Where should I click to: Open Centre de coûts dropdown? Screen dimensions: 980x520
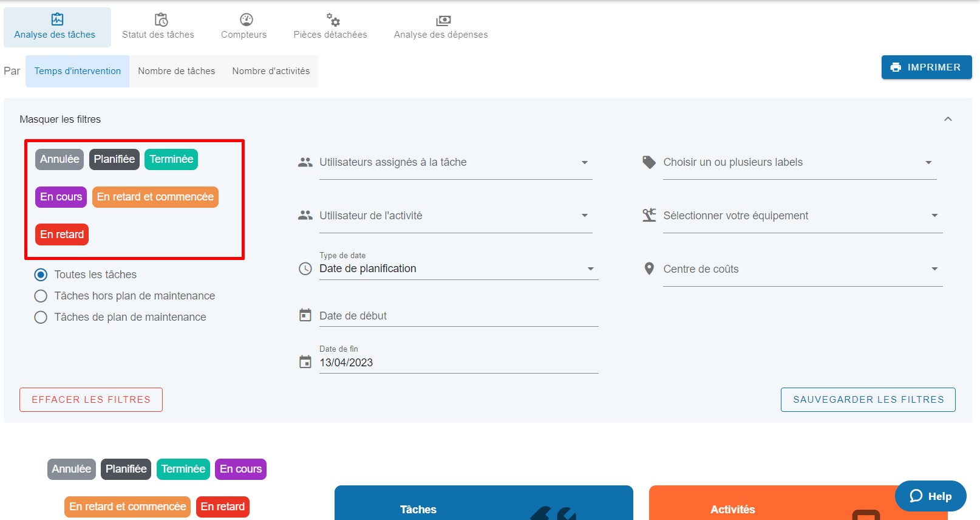802,269
